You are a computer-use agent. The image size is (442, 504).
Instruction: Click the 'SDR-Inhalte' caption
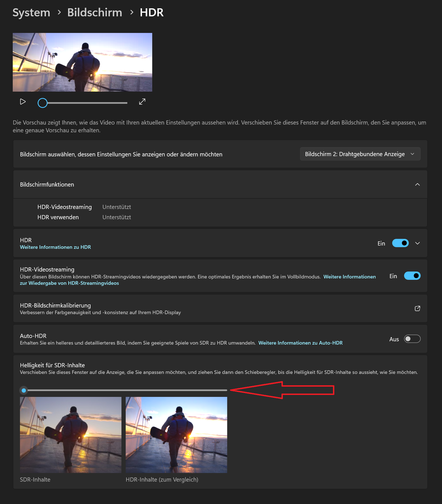point(35,480)
